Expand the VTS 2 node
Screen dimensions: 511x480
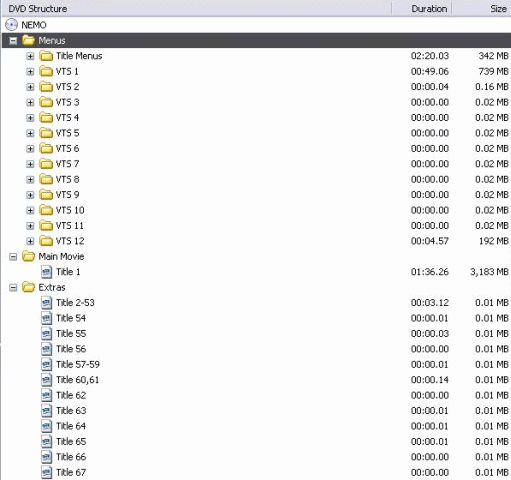point(30,87)
